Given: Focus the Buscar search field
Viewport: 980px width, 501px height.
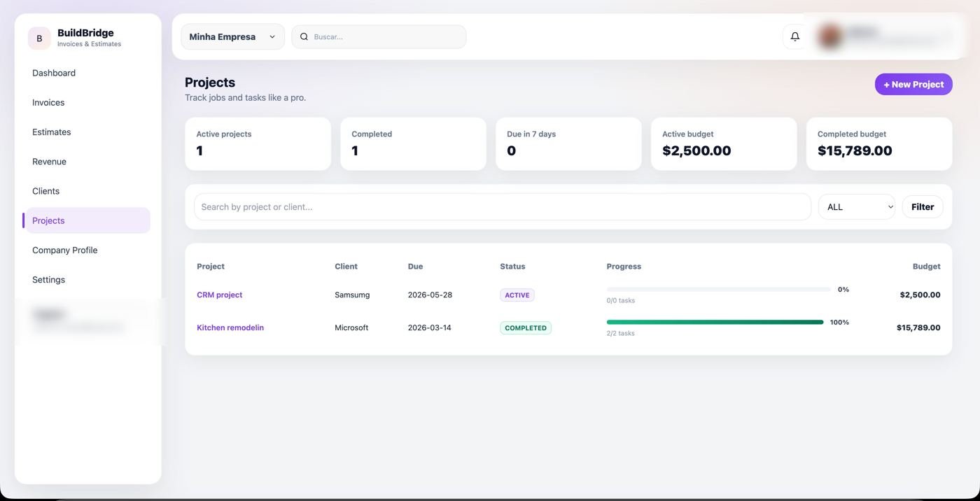Looking at the screenshot, I should pyautogui.click(x=379, y=36).
